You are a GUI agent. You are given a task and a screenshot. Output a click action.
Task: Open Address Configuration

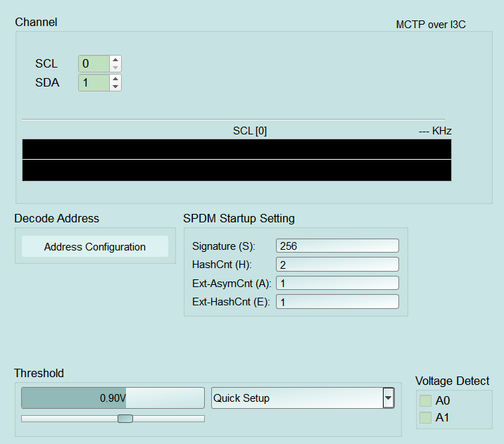pyautogui.click(x=95, y=246)
